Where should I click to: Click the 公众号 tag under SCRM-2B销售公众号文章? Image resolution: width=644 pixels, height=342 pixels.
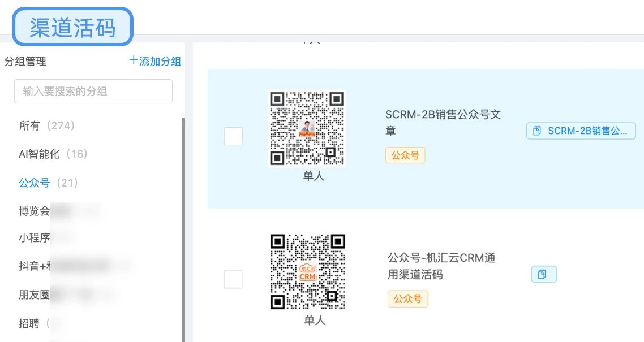pyautogui.click(x=405, y=155)
